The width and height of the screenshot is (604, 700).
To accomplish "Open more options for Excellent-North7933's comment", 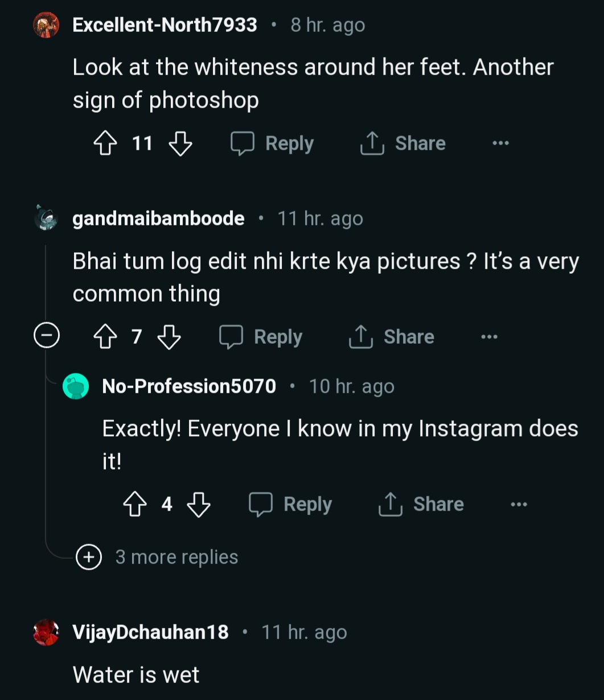I will tap(500, 143).
